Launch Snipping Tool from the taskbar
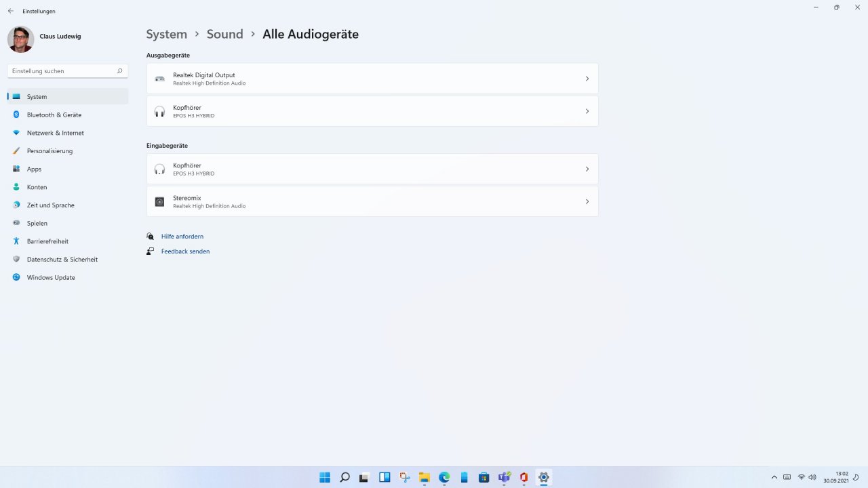868x488 pixels. pyautogui.click(x=404, y=477)
